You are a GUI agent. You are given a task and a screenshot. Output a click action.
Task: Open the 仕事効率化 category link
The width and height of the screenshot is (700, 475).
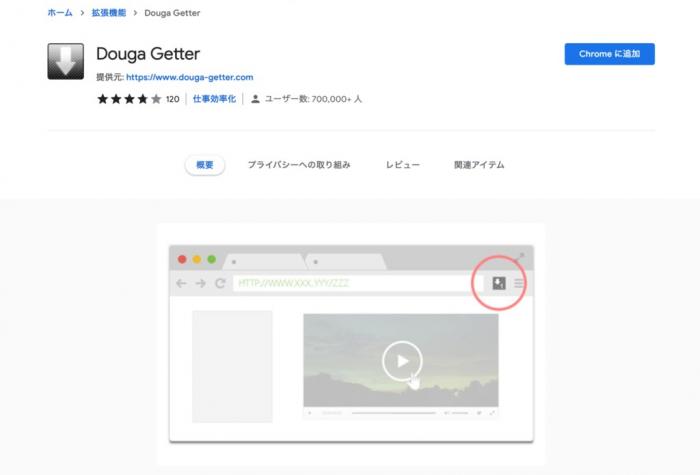pyautogui.click(x=214, y=99)
